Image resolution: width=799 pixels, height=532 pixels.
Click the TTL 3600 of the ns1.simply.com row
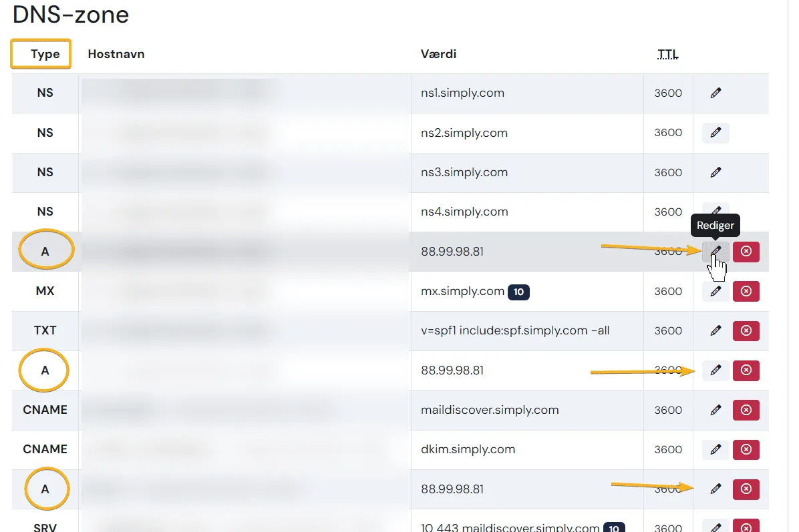click(x=668, y=93)
